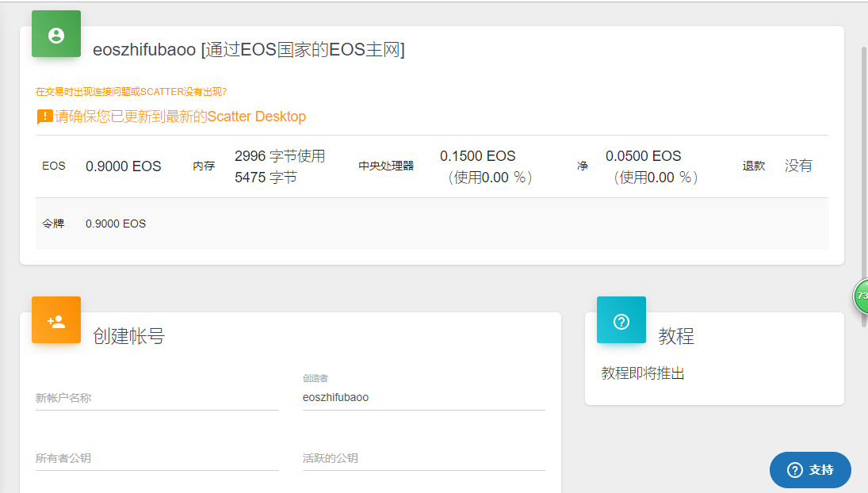
Task: Click the orange create account icon
Action: click(x=56, y=319)
